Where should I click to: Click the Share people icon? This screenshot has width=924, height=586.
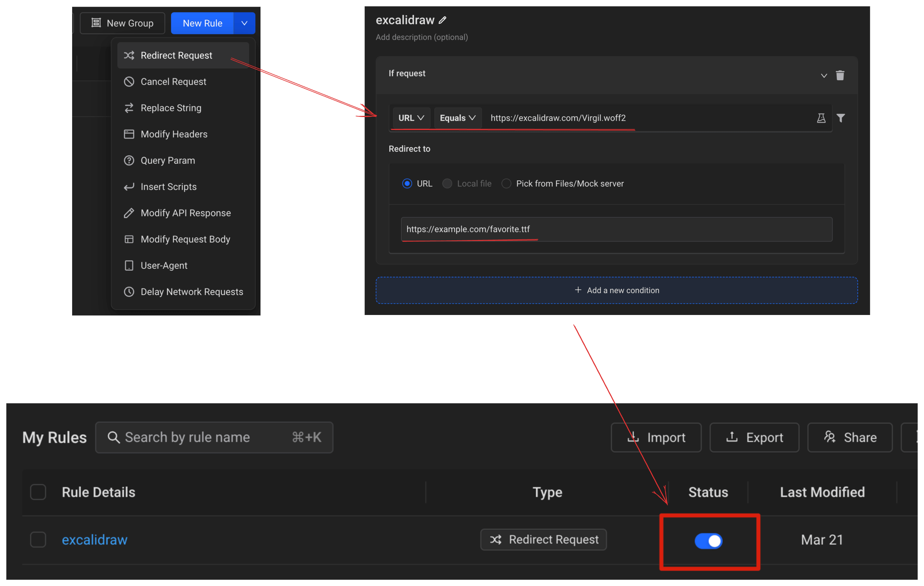(x=830, y=437)
